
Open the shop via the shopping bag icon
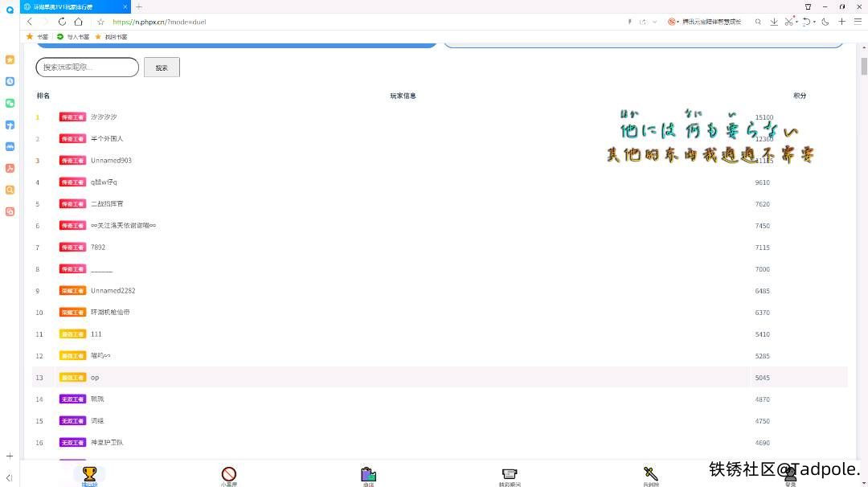pyautogui.click(x=368, y=474)
